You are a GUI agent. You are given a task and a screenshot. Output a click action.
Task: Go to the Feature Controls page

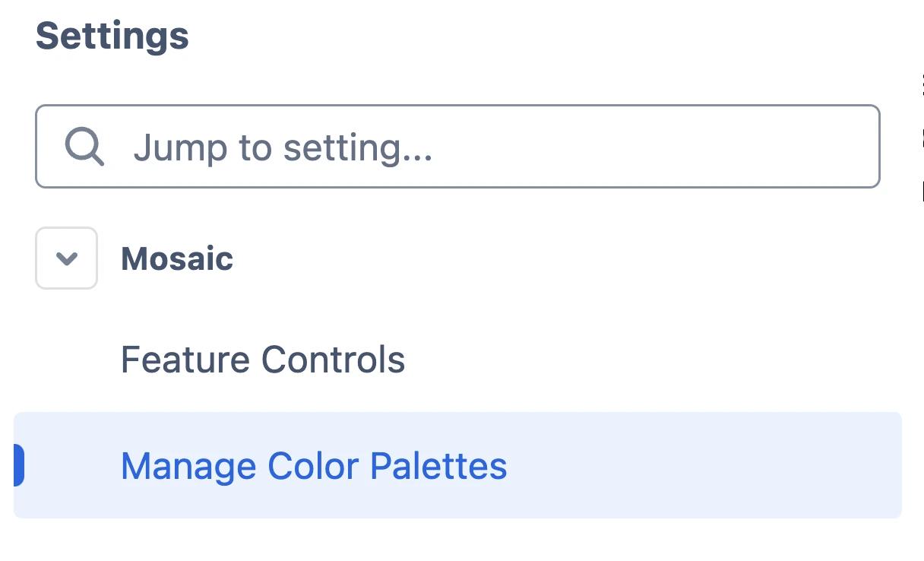point(263,360)
